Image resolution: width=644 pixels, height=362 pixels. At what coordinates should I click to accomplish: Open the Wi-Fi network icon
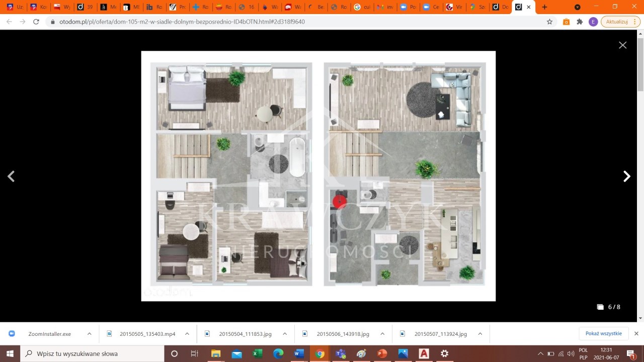(x=561, y=353)
